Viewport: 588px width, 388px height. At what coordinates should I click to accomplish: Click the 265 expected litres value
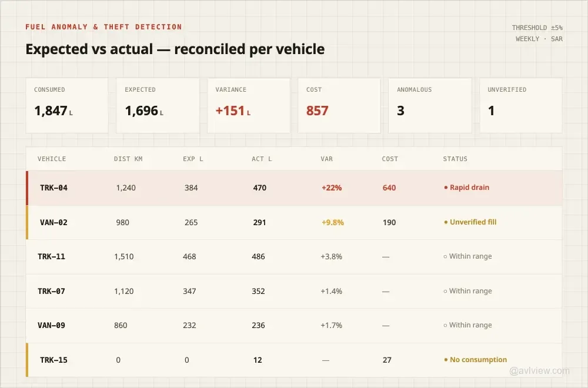(191, 222)
